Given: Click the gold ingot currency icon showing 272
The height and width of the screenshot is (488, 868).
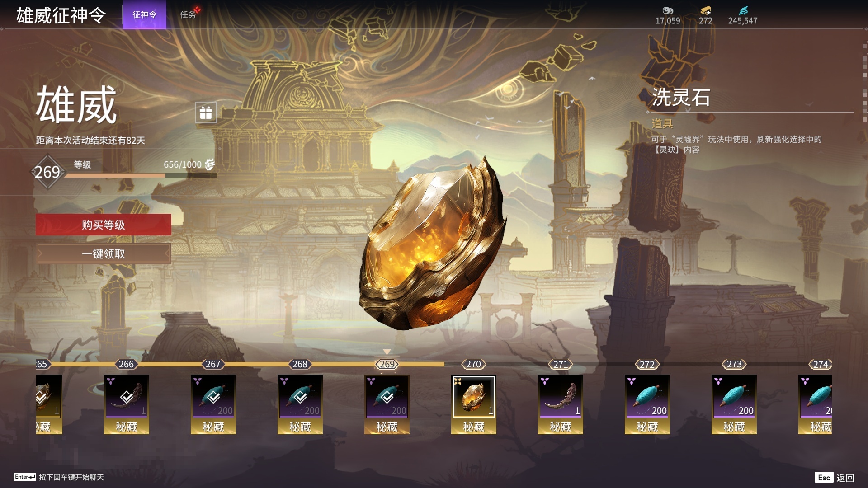Looking at the screenshot, I should click(x=705, y=10).
